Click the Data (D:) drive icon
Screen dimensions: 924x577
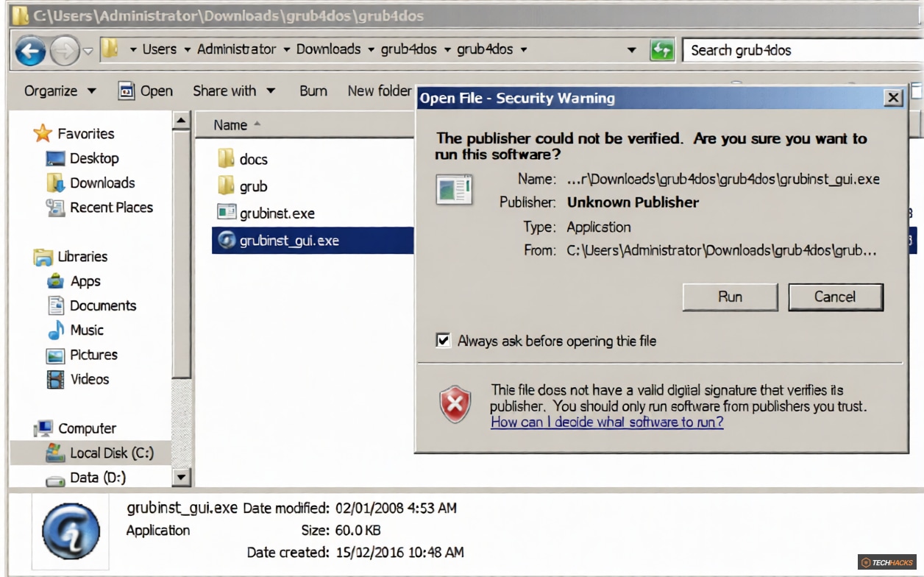[x=56, y=479]
